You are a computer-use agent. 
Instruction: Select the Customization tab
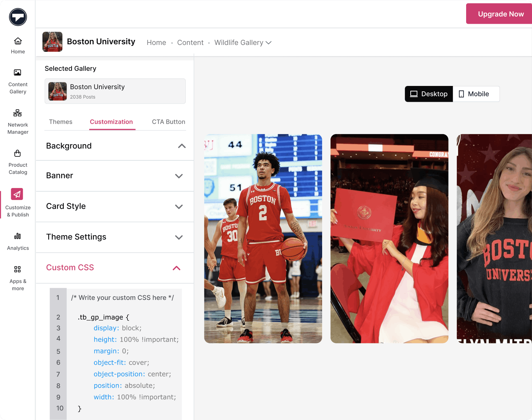click(111, 122)
